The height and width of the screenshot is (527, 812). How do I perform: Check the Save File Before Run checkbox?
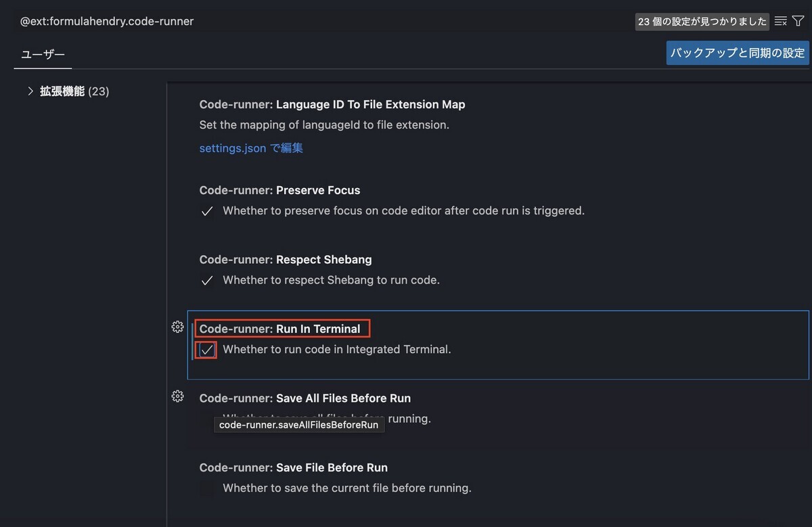pos(207,488)
